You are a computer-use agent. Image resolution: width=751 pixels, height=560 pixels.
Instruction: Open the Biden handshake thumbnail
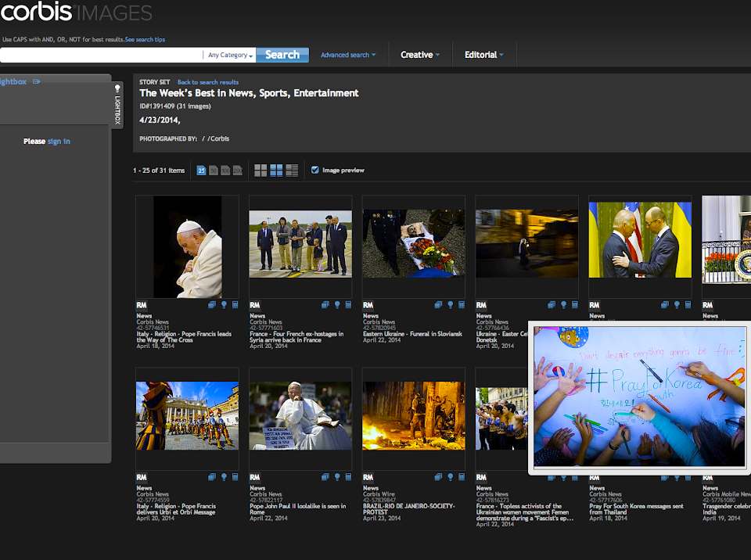tap(640, 239)
